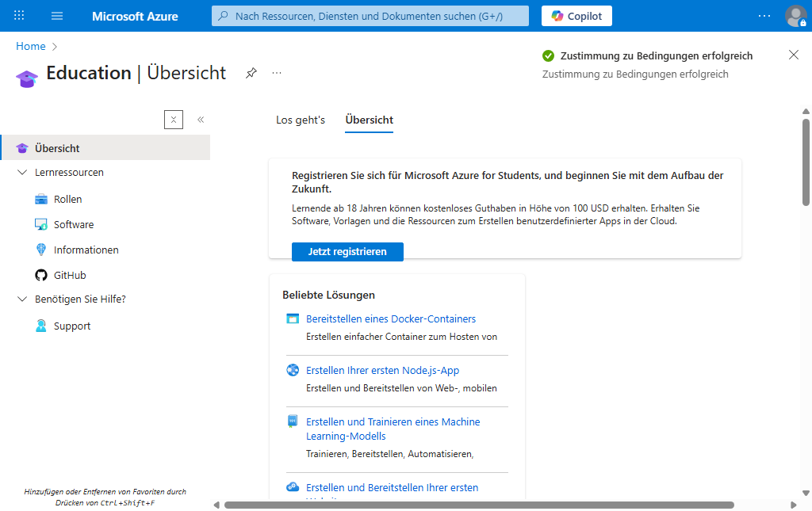Image resolution: width=812 pixels, height=511 pixels.
Task: Click the Software monitor icon
Action: (41, 224)
